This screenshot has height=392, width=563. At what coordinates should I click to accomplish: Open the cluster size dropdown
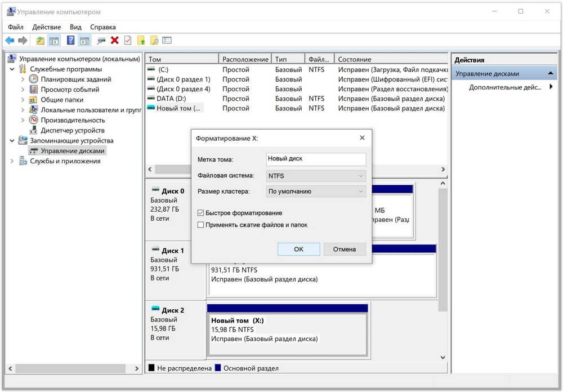click(x=316, y=191)
